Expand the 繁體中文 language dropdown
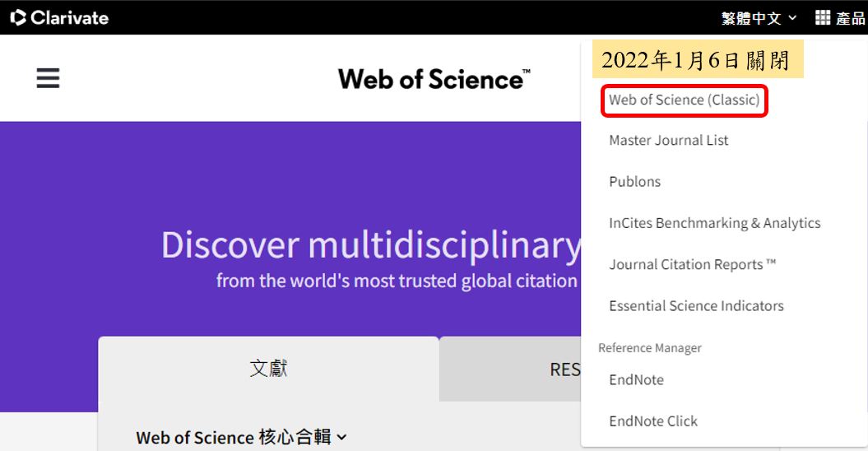Screen dimensions: 868x451 pyautogui.click(x=759, y=18)
